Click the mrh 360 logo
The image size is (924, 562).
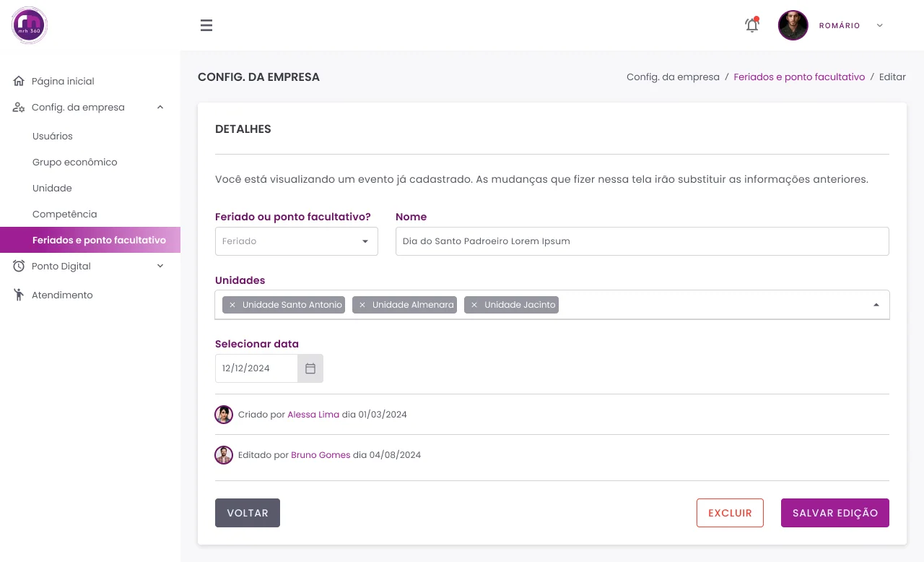(x=30, y=25)
